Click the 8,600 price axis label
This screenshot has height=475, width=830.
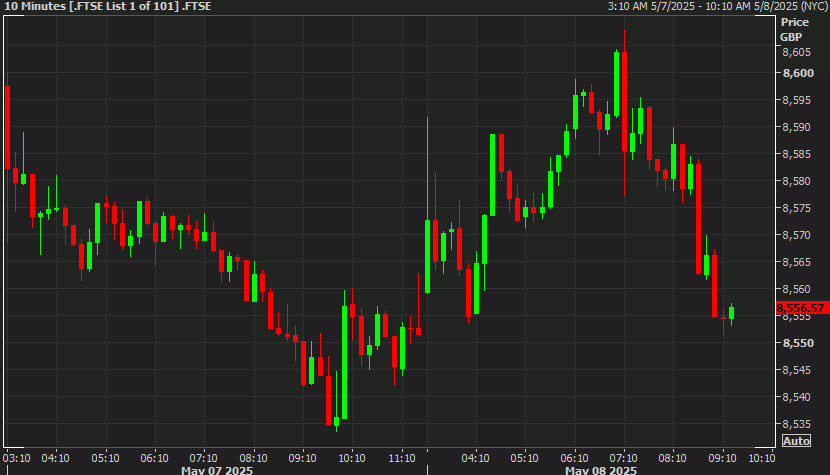tap(798, 73)
